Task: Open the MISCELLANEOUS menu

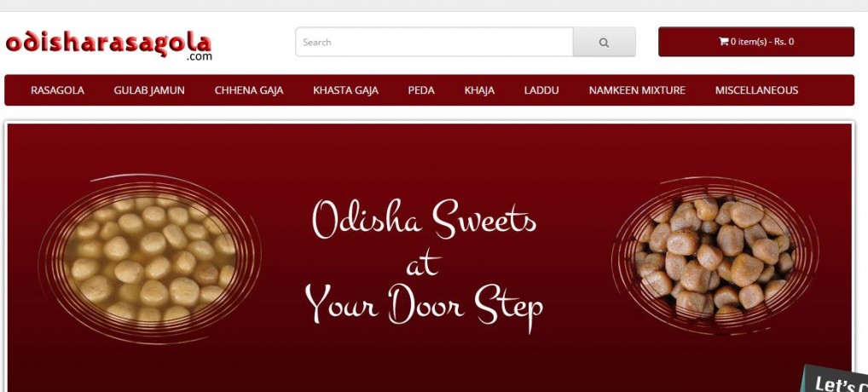Action: 757,90
